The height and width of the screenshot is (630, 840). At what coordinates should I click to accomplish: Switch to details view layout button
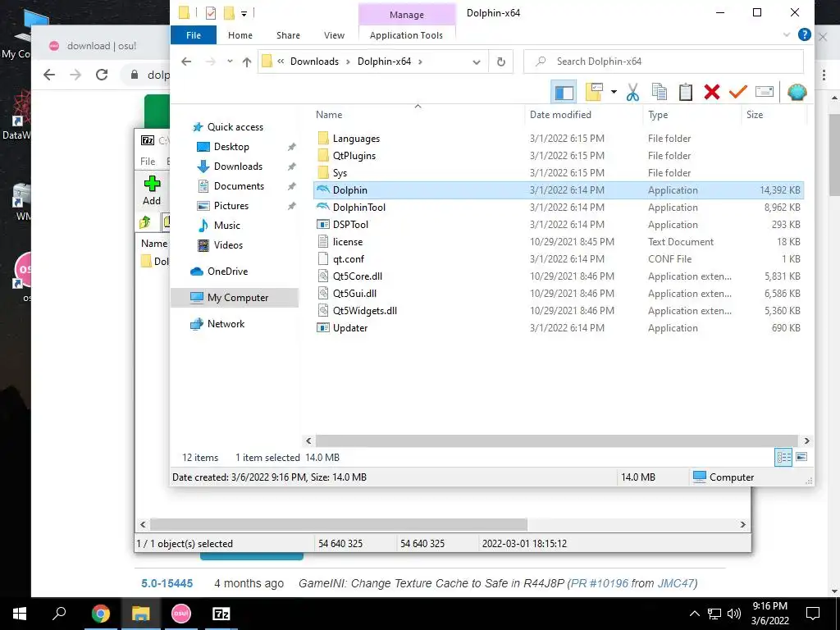[x=783, y=458]
